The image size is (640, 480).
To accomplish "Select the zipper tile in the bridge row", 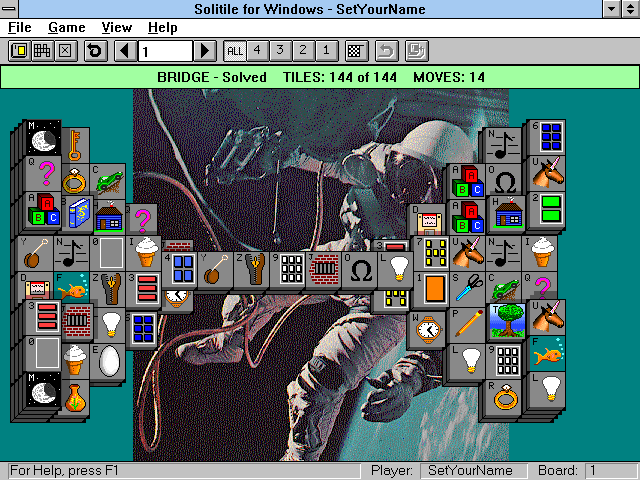I will point(252,269).
